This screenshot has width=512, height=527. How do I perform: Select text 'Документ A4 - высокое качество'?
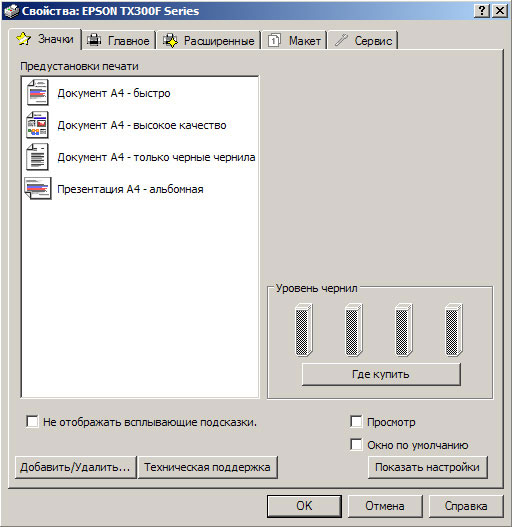pyautogui.click(x=142, y=125)
